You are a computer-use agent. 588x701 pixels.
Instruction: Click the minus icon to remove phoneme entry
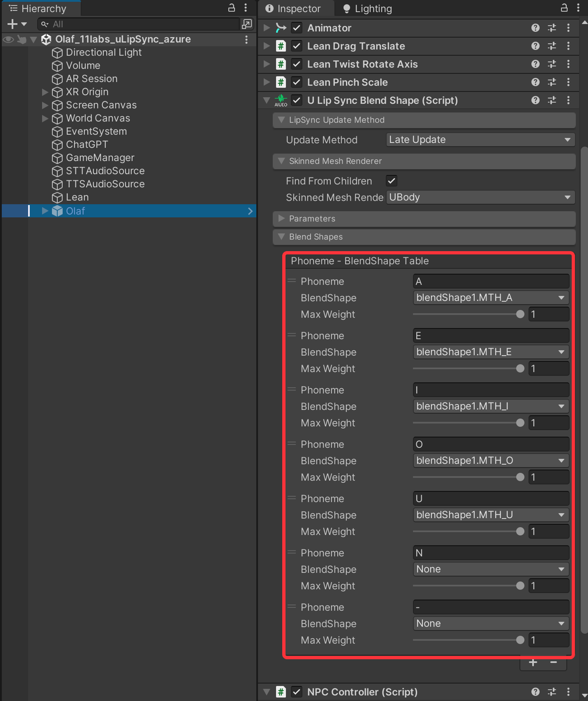click(x=554, y=663)
